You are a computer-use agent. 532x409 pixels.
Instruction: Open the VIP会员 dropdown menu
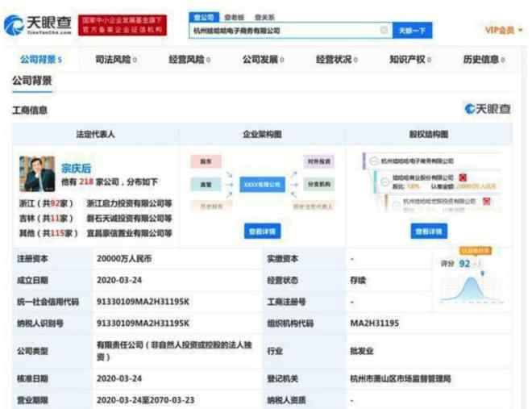coord(504,30)
